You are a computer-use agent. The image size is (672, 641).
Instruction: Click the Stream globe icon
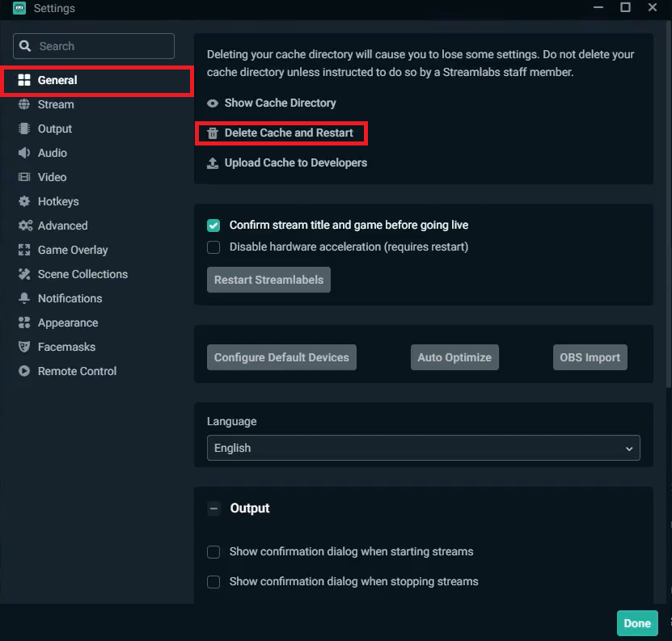(x=24, y=104)
